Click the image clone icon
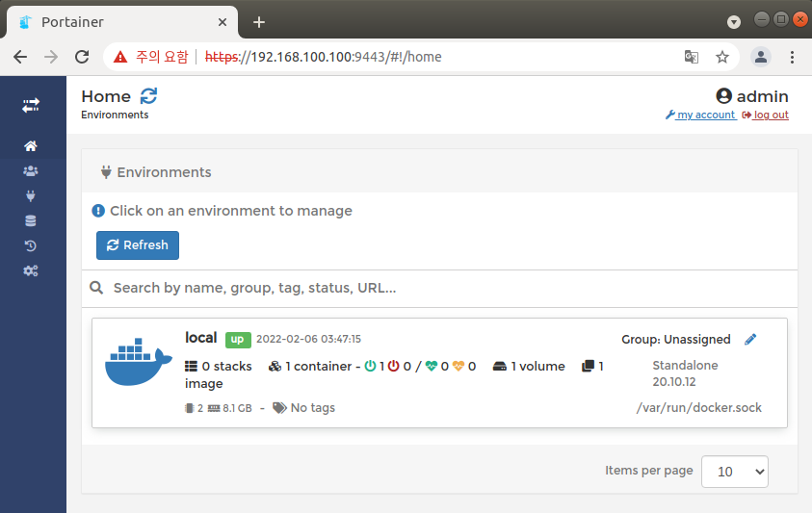This screenshot has width=812, height=513. 588,367
